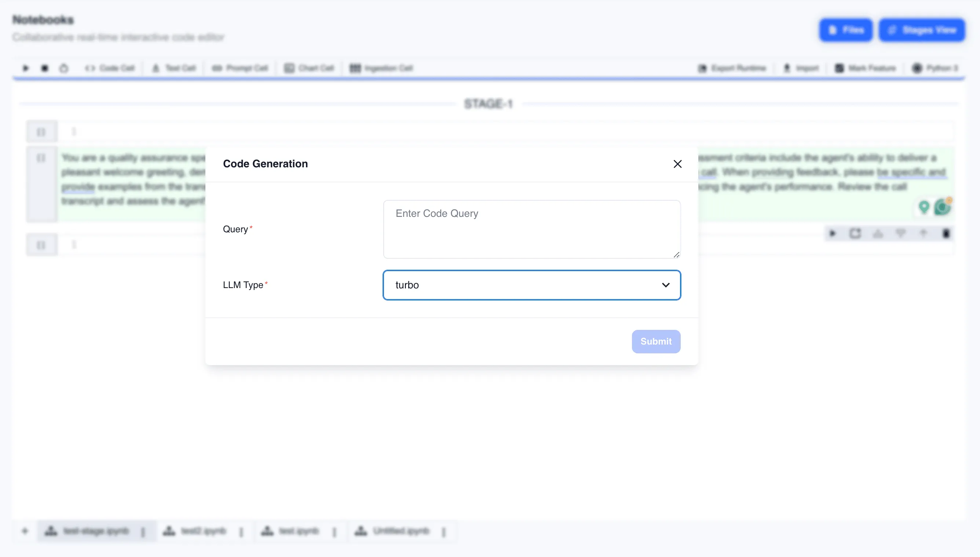Open Stages View from the header
Screen dimensions: 980x557
921,30
